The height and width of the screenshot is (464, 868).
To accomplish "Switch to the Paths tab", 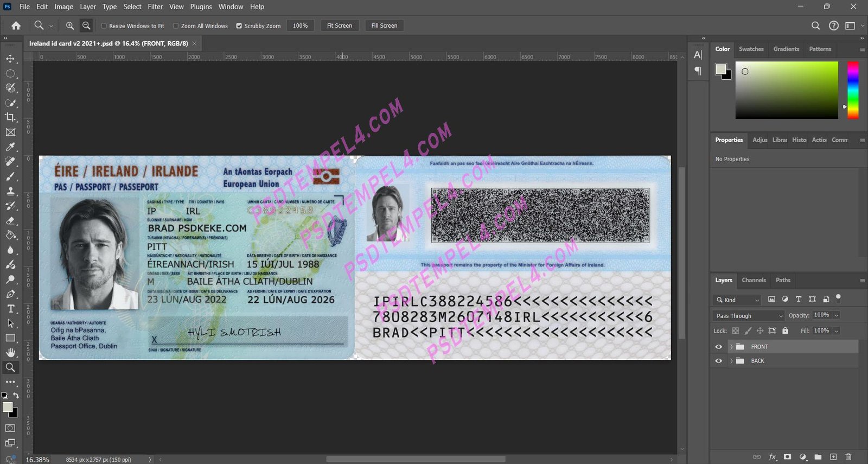I will (x=783, y=280).
